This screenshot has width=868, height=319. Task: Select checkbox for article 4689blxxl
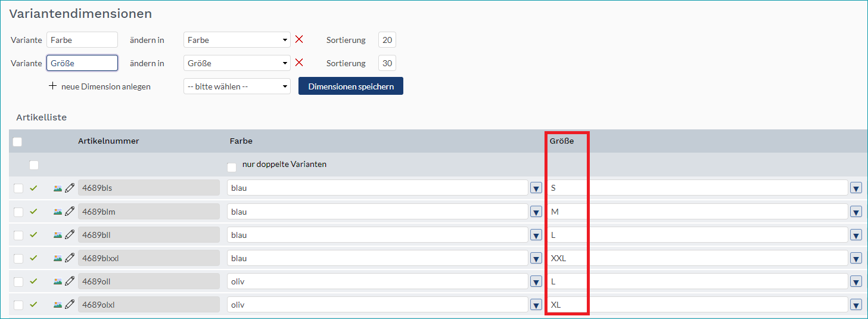(x=18, y=258)
